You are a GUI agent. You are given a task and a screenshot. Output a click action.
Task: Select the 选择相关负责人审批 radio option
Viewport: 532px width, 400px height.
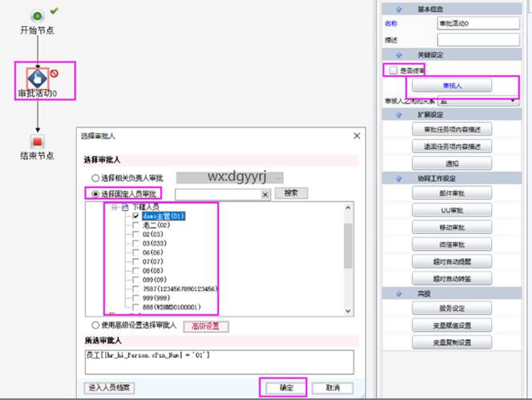tap(95, 177)
